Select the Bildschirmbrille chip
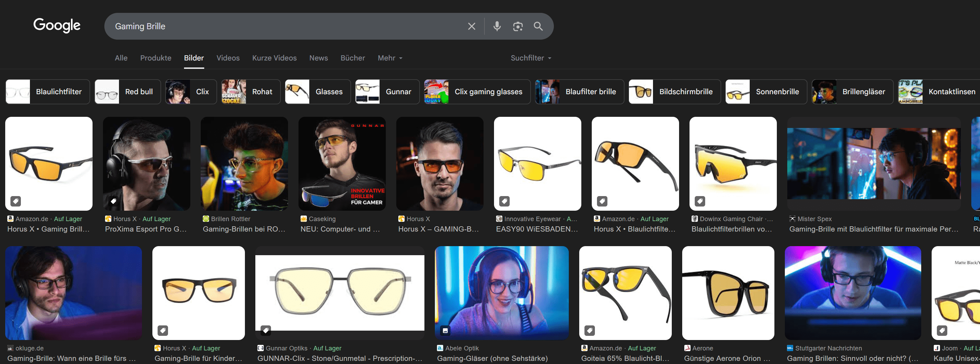 (x=675, y=92)
